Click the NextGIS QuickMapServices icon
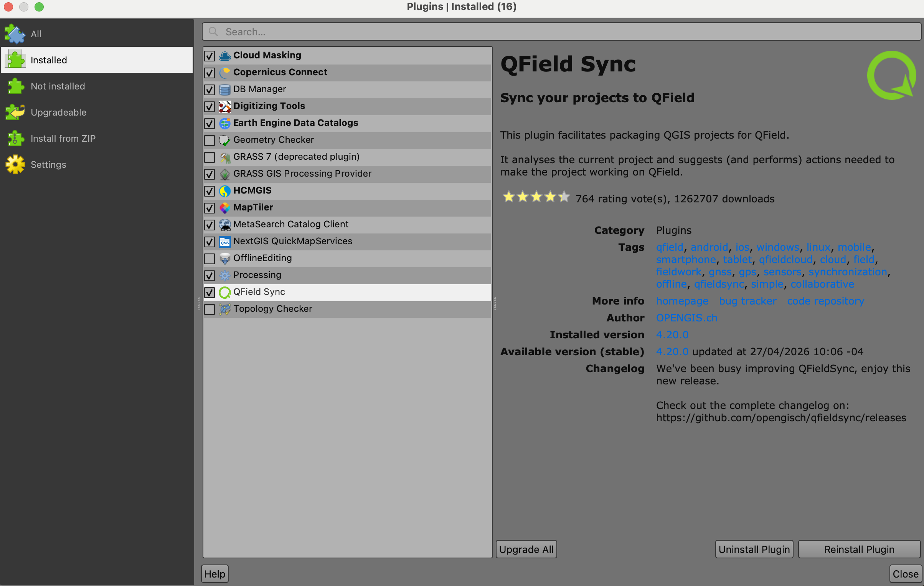The image size is (924, 586). click(224, 242)
